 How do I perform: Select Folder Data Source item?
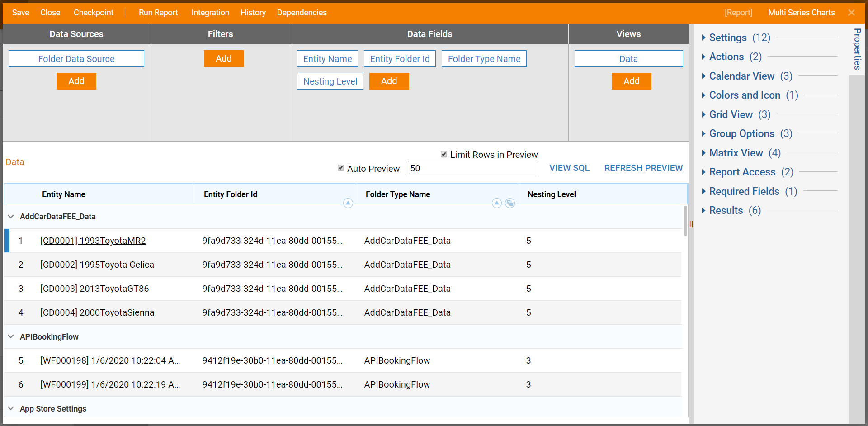click(x=76, y=59)
